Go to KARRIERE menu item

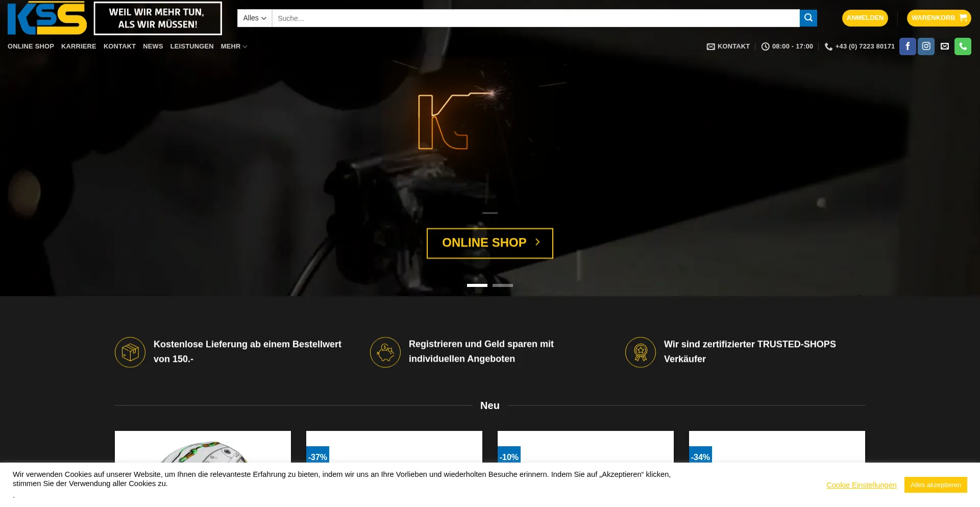(79, 46)
